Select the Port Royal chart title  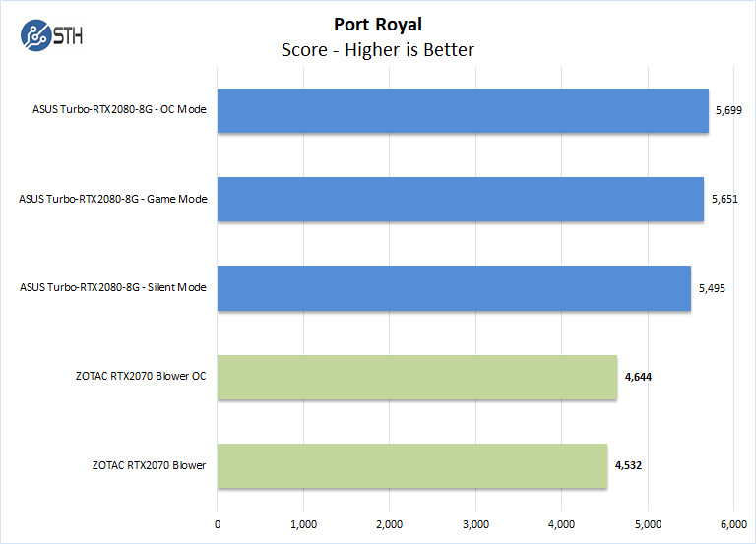coord(378,25)
